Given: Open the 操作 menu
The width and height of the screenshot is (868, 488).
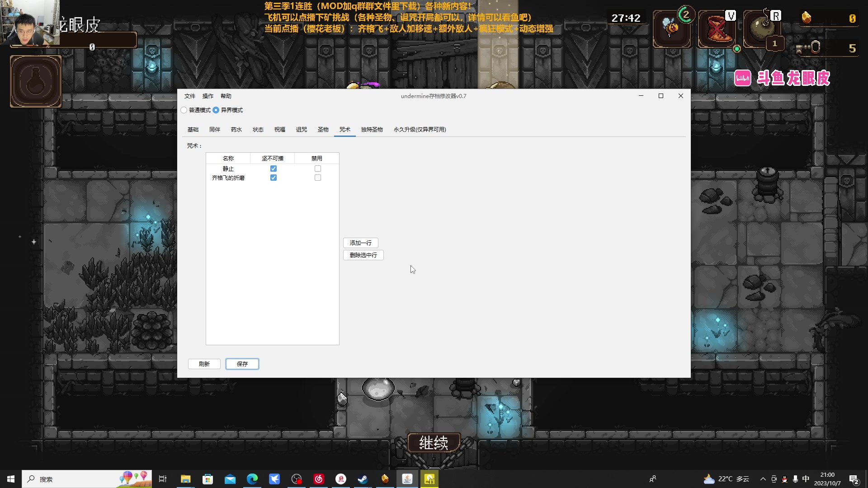Looking at the screenshot, I should (208, 96).
